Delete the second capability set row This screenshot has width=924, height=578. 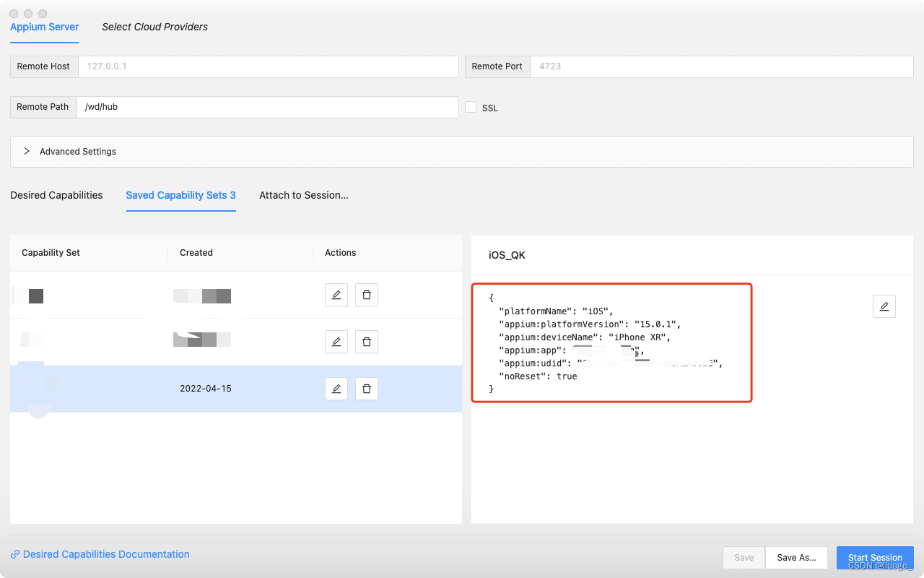[367, 342]
